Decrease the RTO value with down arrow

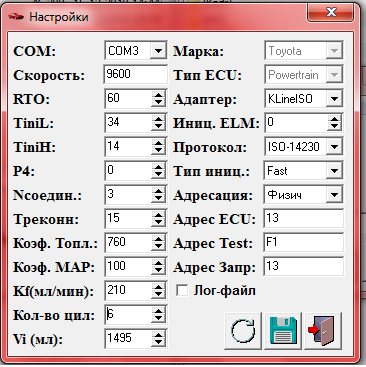[158, 103]
